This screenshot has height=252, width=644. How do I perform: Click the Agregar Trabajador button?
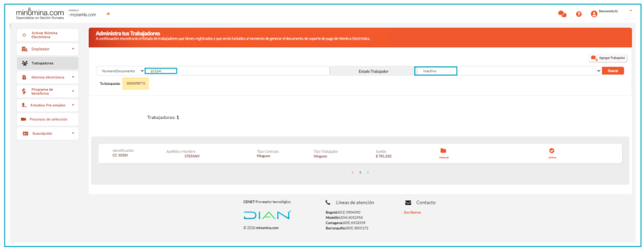[x=608, y=58]
